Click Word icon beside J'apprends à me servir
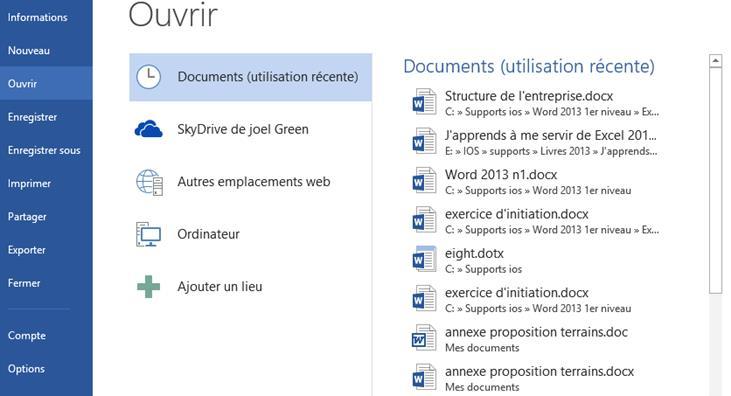Viewport: 731px width, 396px height. pos(424,141)
